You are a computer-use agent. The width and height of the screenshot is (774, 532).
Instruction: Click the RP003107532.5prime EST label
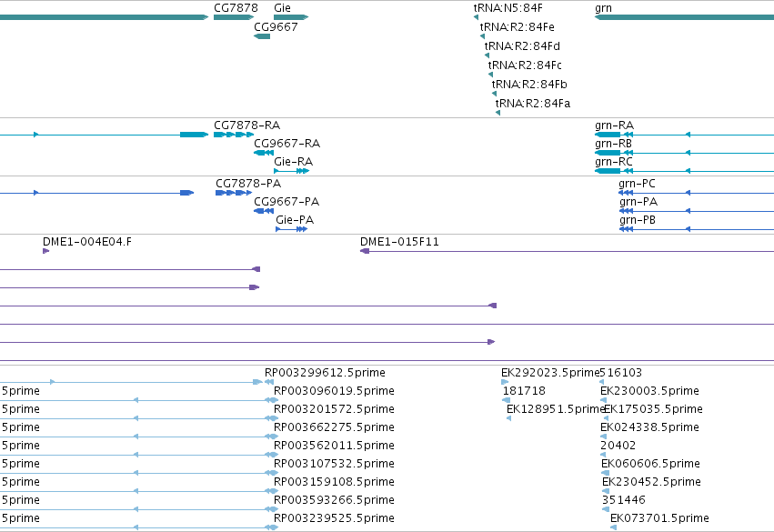(x=334, y=464)
